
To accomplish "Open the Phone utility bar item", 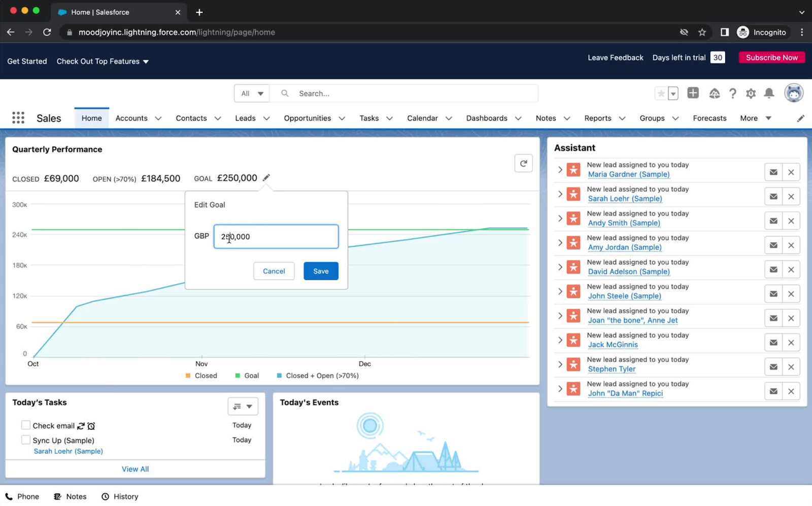I will (22, 496).
